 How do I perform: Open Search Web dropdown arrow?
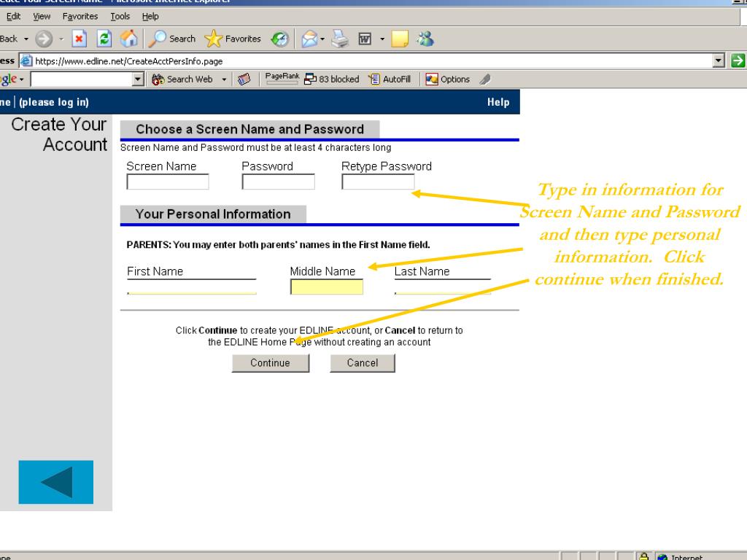click(224, 79)
